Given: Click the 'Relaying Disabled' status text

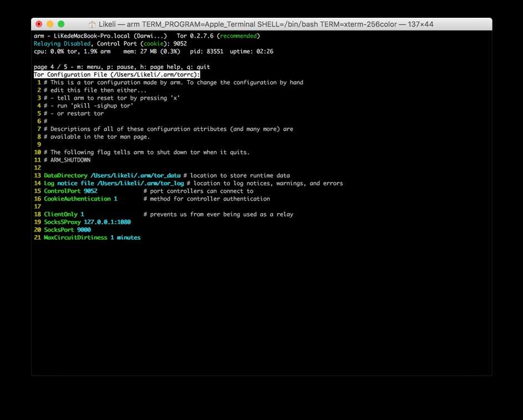Looking at the screenshot, I should (x=62, y=44).
